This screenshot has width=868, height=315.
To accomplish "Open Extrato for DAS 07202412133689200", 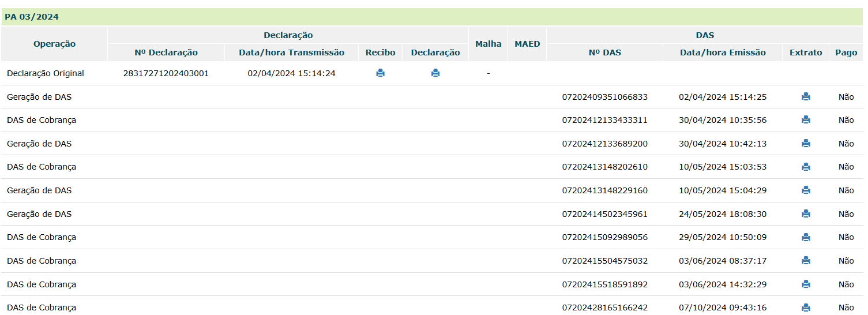I will click(x=806, y=144).
